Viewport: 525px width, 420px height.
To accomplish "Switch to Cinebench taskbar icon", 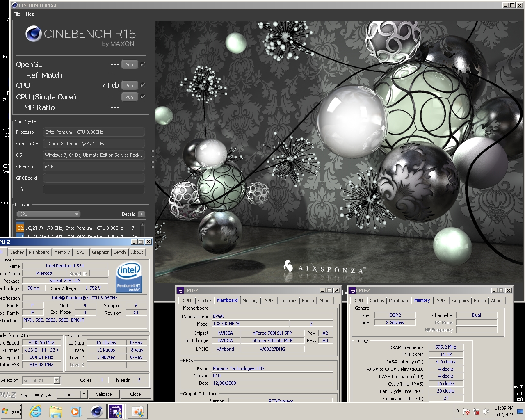I will coord(97,411).
